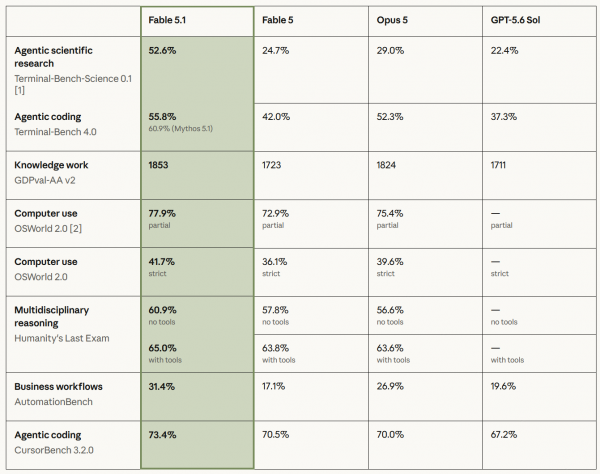This screenshot has width=600, height=474.
Task: Select the GPT-5.6 Sol column header
Action: point(539,21)
